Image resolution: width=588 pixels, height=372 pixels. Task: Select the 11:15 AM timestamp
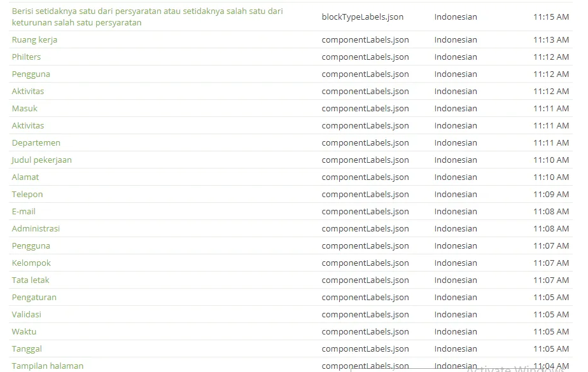tap(551, 17)
